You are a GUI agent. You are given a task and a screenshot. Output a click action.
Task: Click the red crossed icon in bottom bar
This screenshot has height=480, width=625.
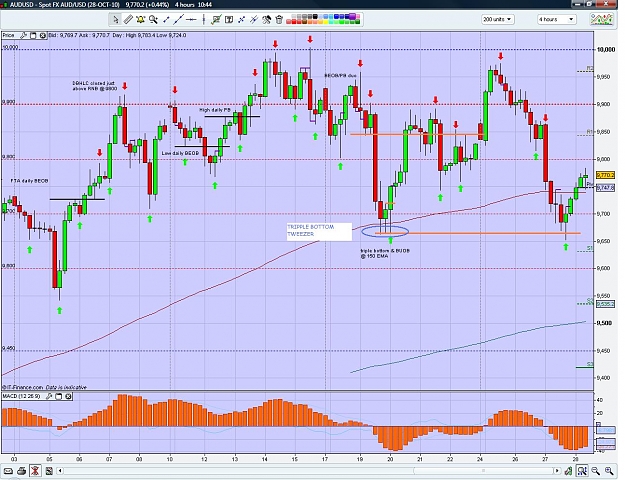pos(35,471)
